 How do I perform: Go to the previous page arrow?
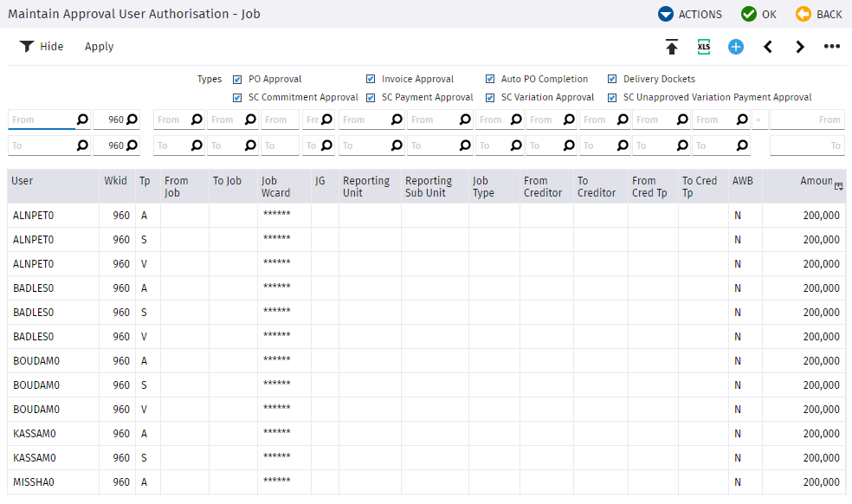[x=768, y=47]
